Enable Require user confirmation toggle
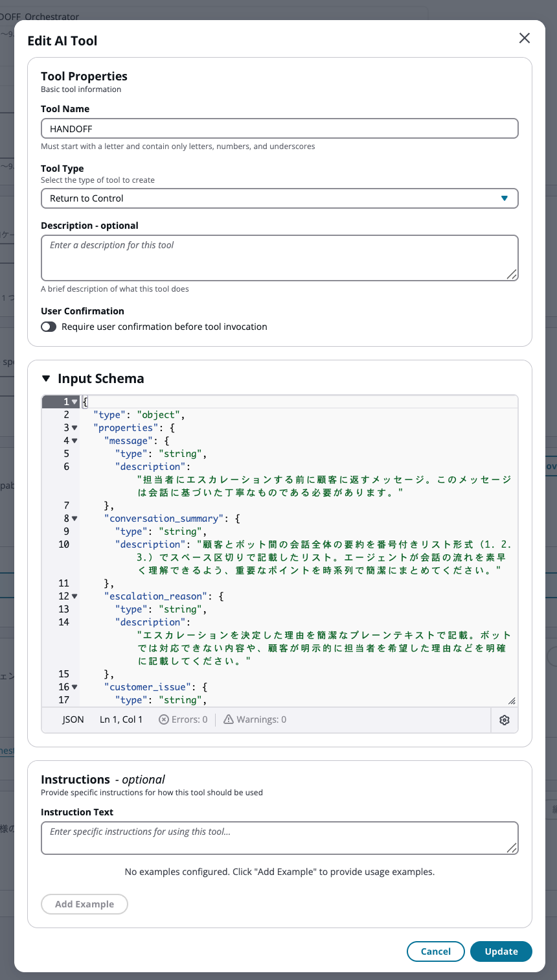The image size is (557, 980). pos(49,327)
